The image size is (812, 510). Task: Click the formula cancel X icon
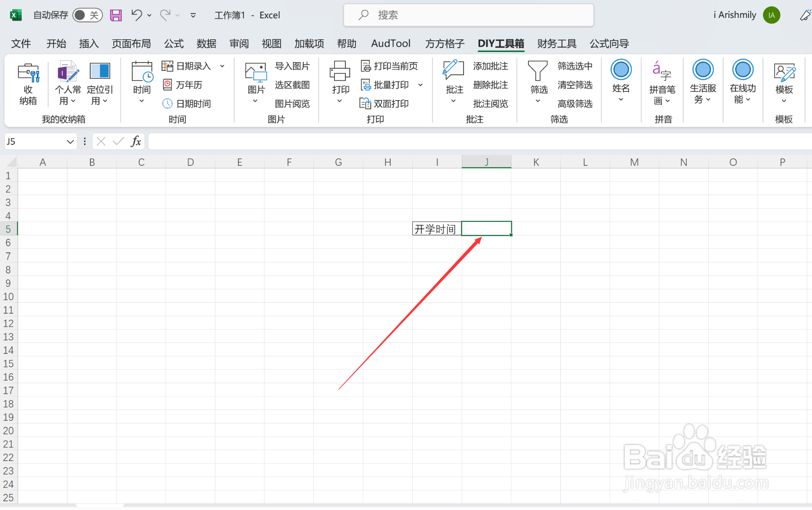101,141
